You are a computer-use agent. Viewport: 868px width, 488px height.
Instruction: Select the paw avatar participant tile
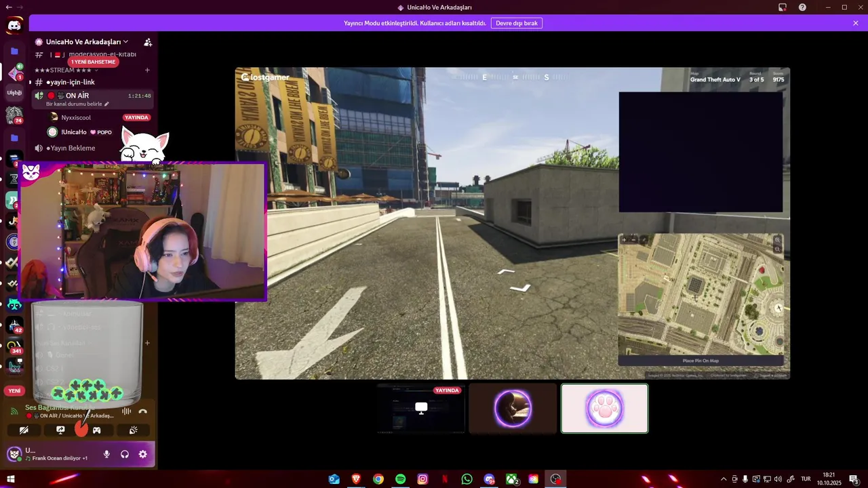pos(604,408)
